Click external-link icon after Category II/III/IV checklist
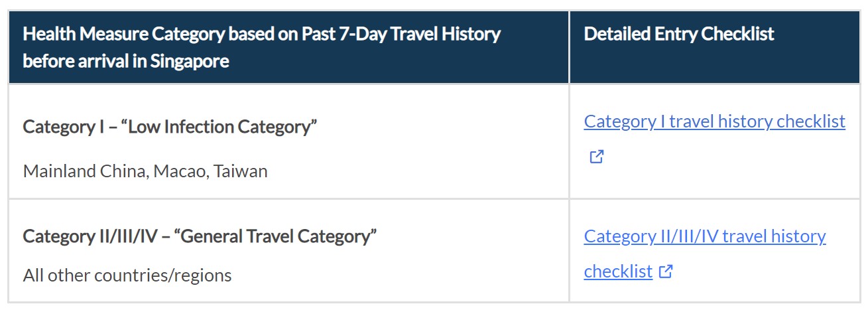 [666, 272]
